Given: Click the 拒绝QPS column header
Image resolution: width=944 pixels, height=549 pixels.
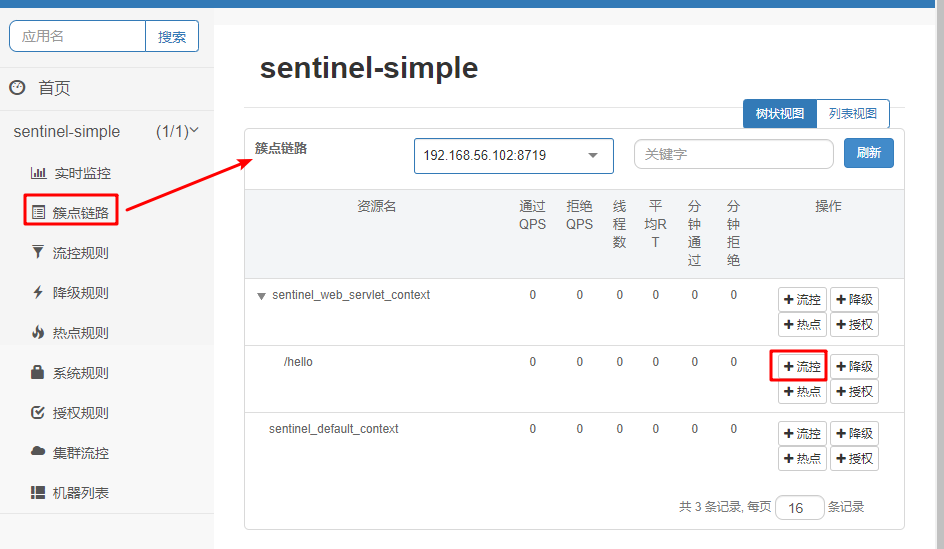Looking at the screenshot, I should point(579,216).
